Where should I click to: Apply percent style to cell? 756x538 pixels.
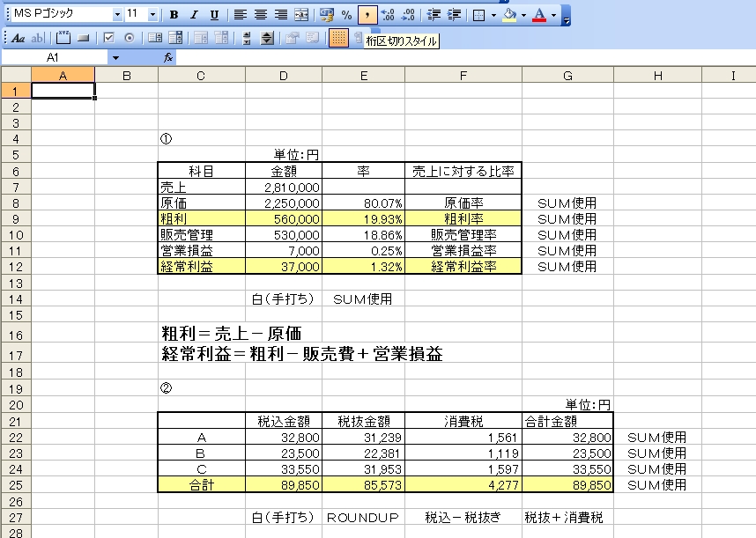(346, 15)
